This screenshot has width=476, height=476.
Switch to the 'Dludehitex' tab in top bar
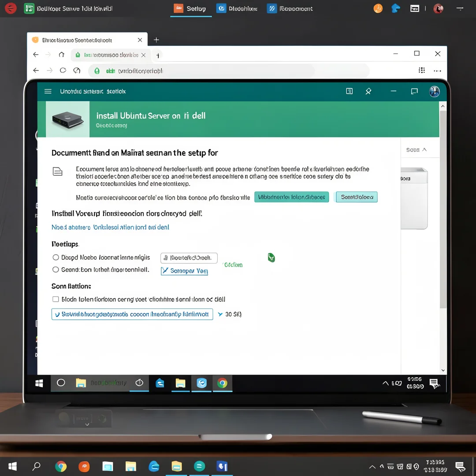(x=237, y=8)
